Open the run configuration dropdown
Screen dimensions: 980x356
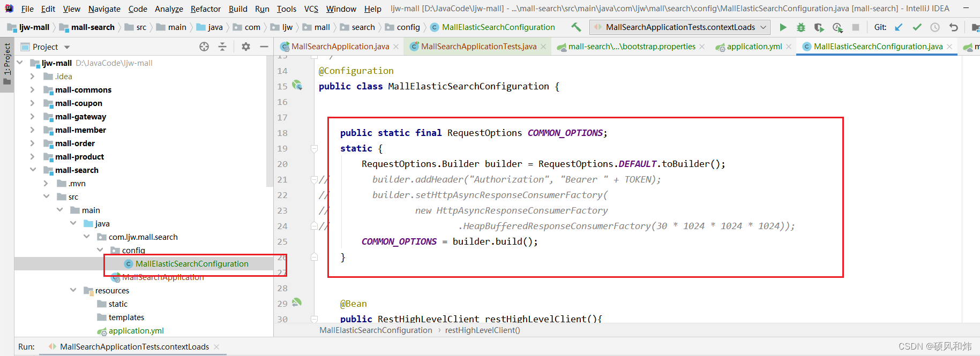pos(680,27)
